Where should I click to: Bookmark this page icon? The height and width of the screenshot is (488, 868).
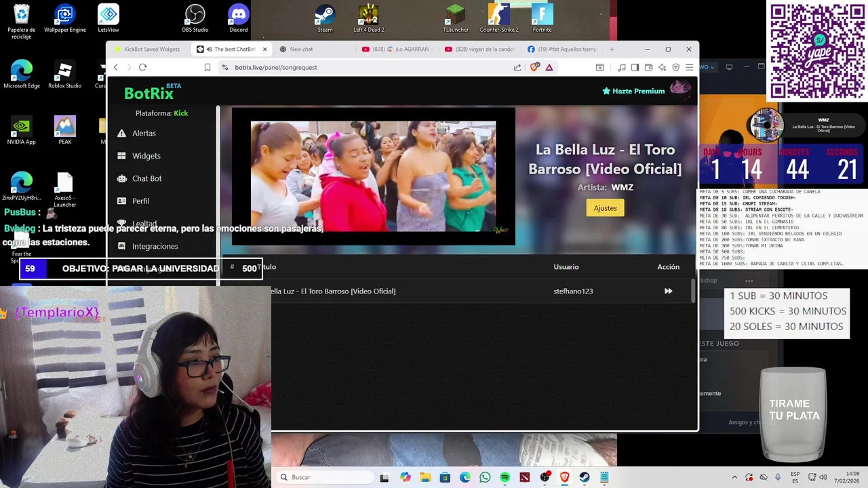(208, 67)
